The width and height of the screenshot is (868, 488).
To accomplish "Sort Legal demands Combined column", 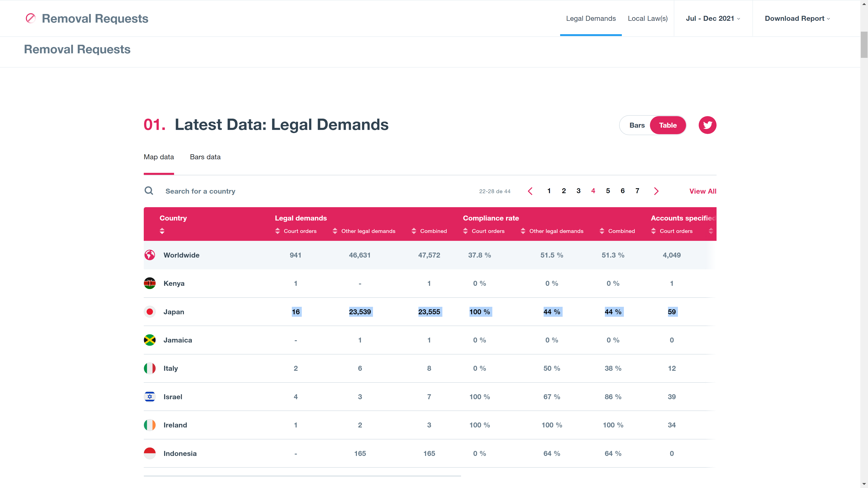I will pyautogui.click(x=414, y=231).
